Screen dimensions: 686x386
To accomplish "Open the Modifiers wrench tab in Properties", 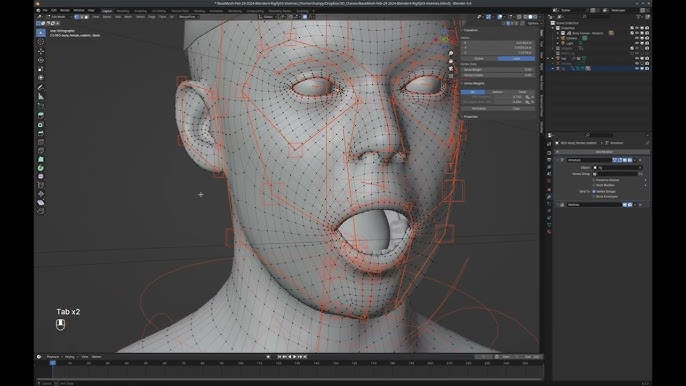I will point(549,197).
